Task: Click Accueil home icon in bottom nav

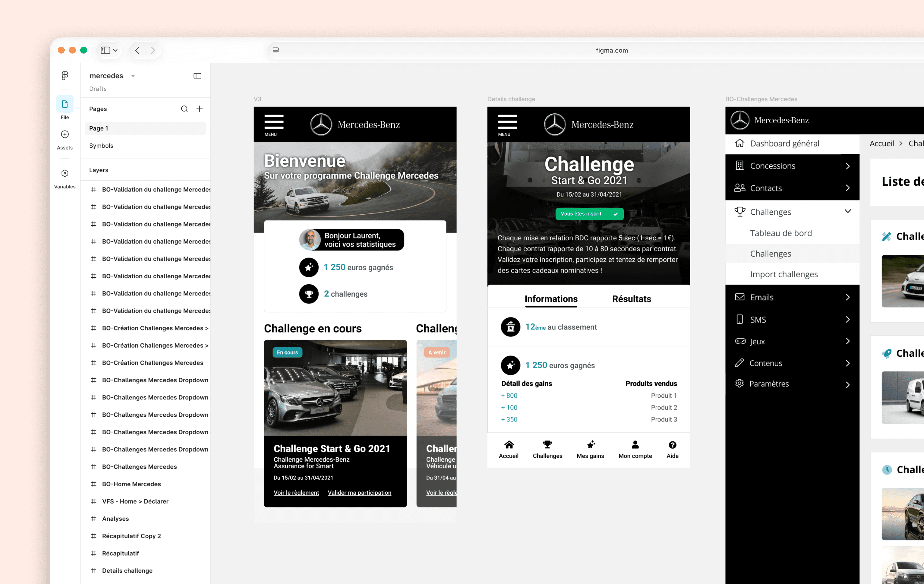Action: pyautogui.click(x=509, y=445)
